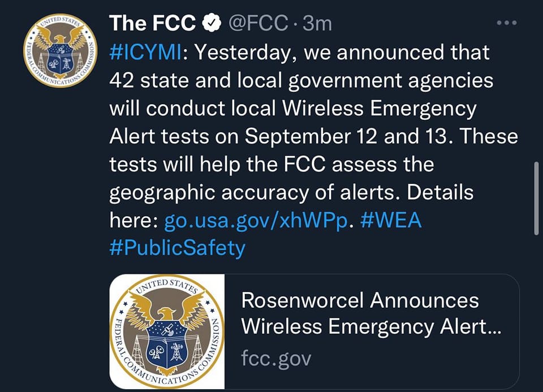Open the #WEA hashtag
543x392 pixels.
pyautogui.click(x=391, y=220)
